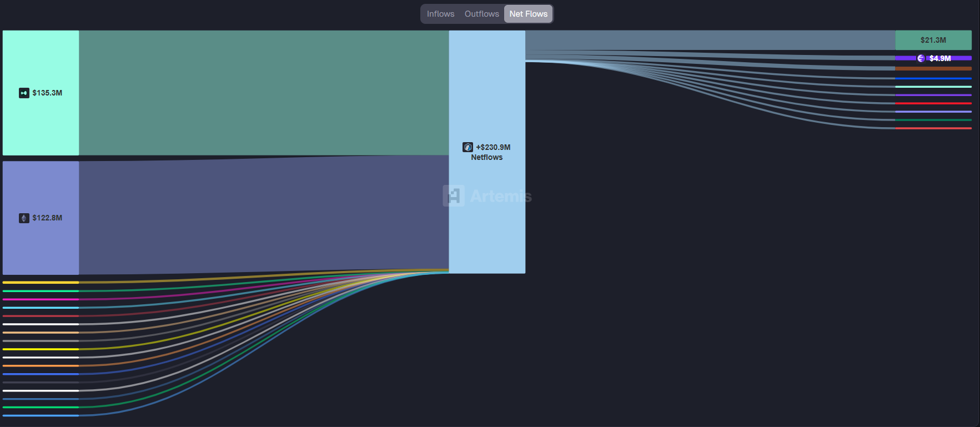
Task: Select the Outflows tab
Action: (481, 14)
